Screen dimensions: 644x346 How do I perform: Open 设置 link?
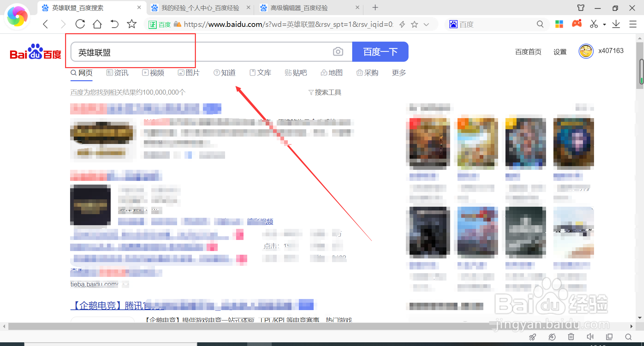tap(560, 52)
